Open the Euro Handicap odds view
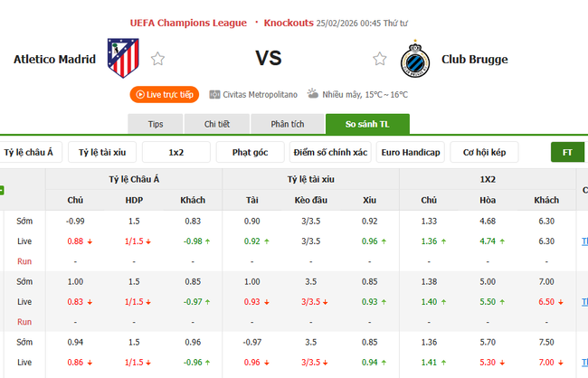Screen dimensions: 588x378 (x=410, y=152)
